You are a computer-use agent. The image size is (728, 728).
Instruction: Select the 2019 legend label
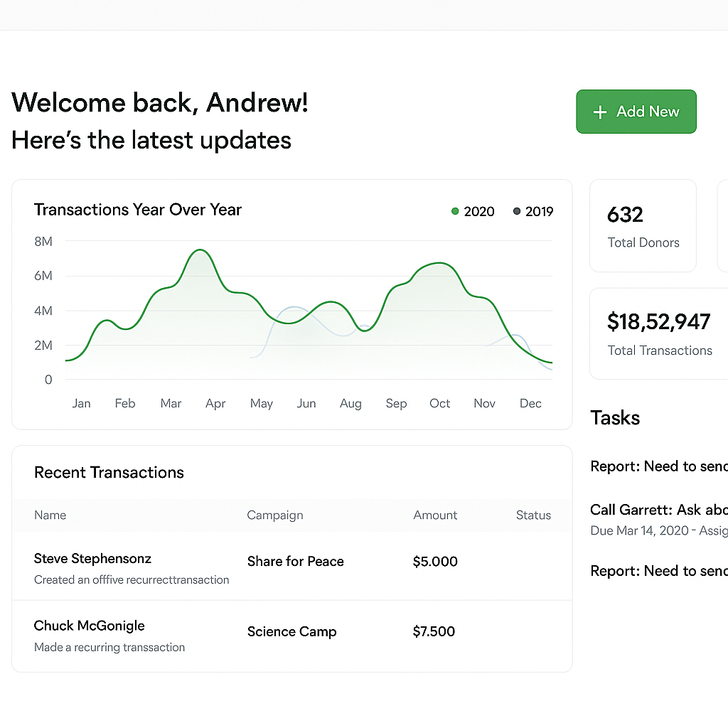click(x=539, y=212)
